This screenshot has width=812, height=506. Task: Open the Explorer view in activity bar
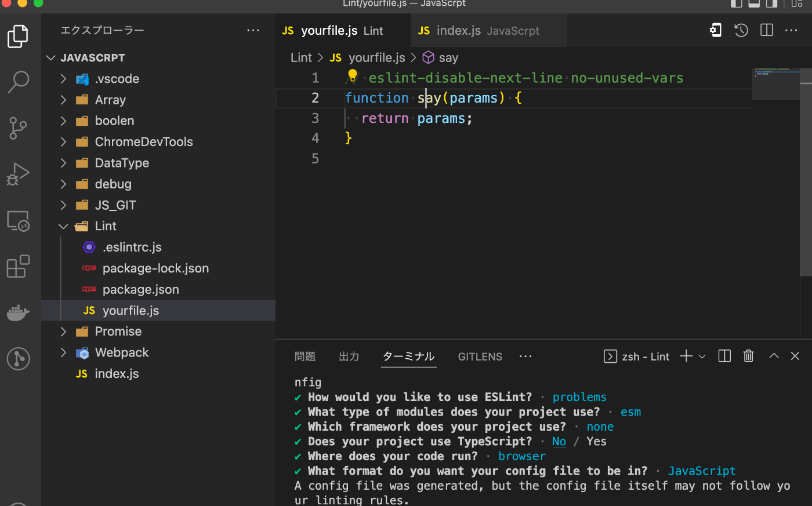click(x=18, y=36)
